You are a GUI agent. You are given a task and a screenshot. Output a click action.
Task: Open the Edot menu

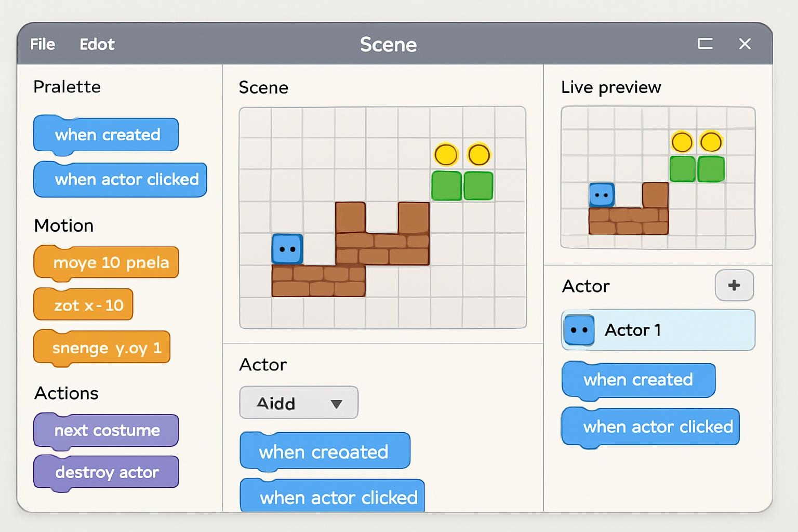tap(97, 44)
